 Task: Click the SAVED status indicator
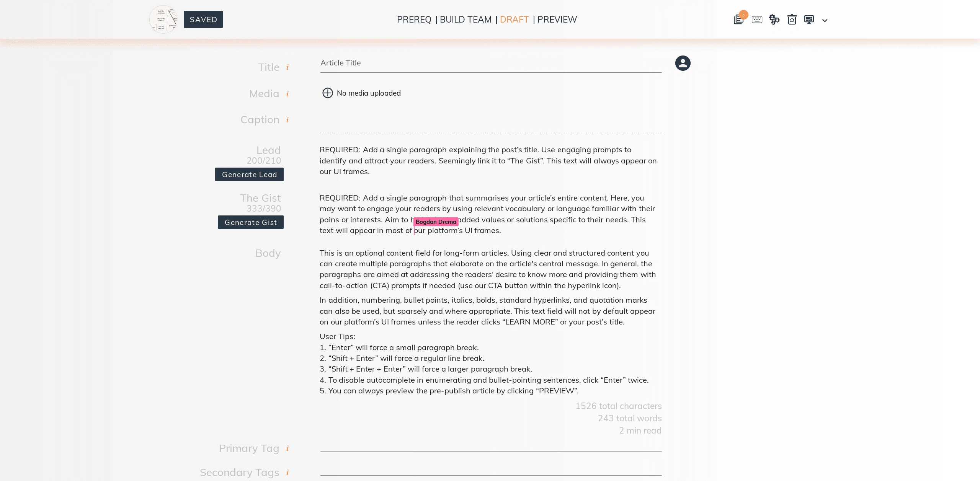pyautogui.click(x=204, y=20)
